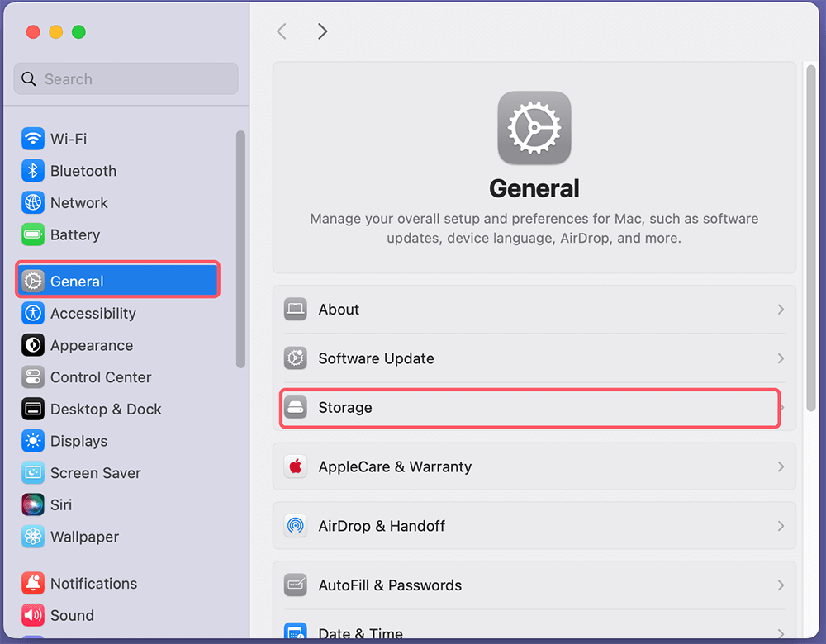Click the Notifications bell icon
Image resolution: width=826 pixels, height=644 pixels.
(32, 583)
